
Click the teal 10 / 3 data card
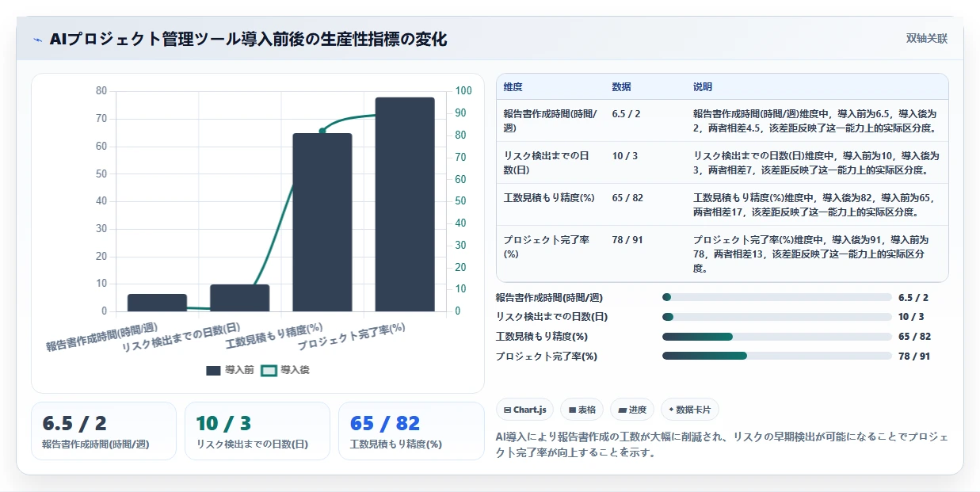[x=257, y=431]
